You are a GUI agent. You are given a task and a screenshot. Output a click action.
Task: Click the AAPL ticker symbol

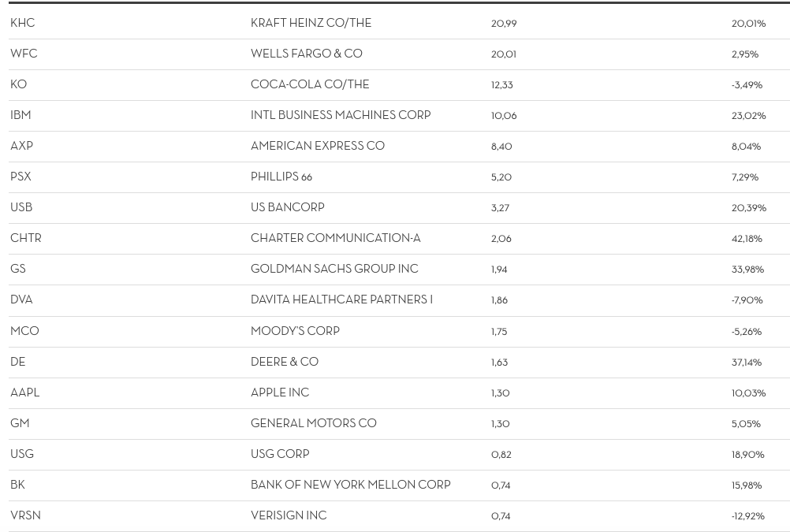click(x=24, y=392)
